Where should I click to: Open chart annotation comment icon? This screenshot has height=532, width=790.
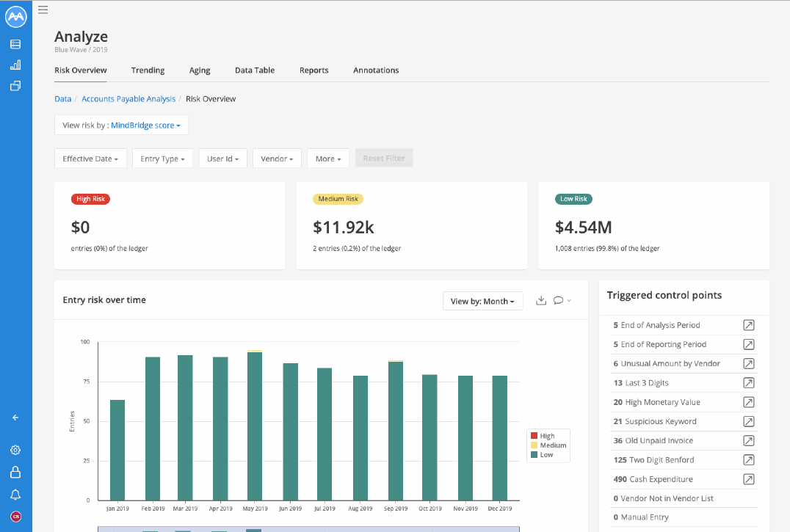[558, 300]
